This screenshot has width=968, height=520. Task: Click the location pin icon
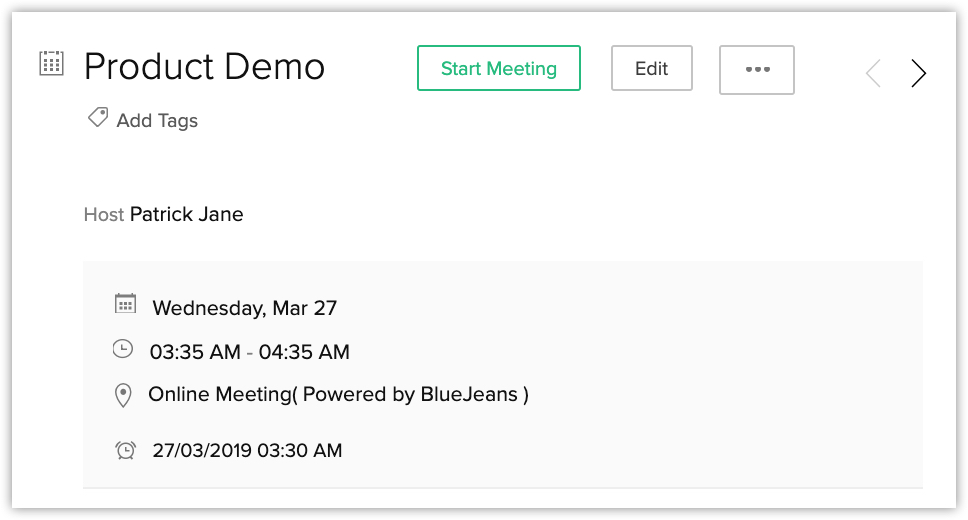tap(123, 395)
